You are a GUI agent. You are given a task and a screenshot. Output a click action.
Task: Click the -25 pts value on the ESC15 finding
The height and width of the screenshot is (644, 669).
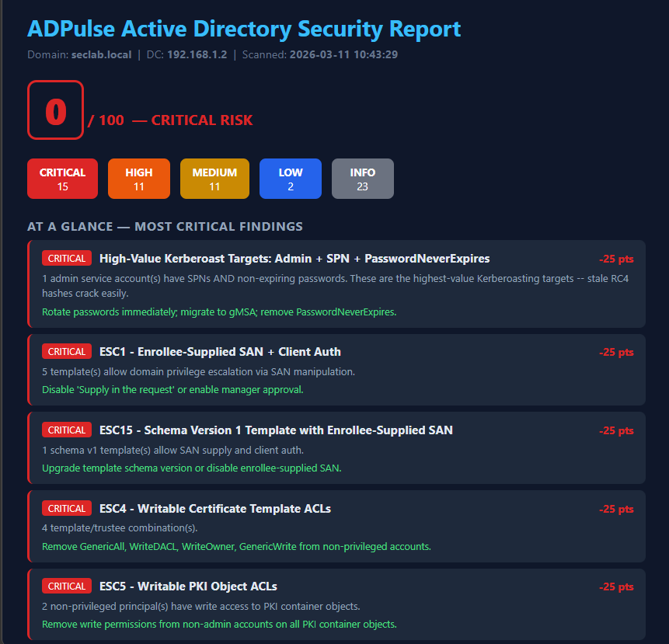click(x=616, y=430)
